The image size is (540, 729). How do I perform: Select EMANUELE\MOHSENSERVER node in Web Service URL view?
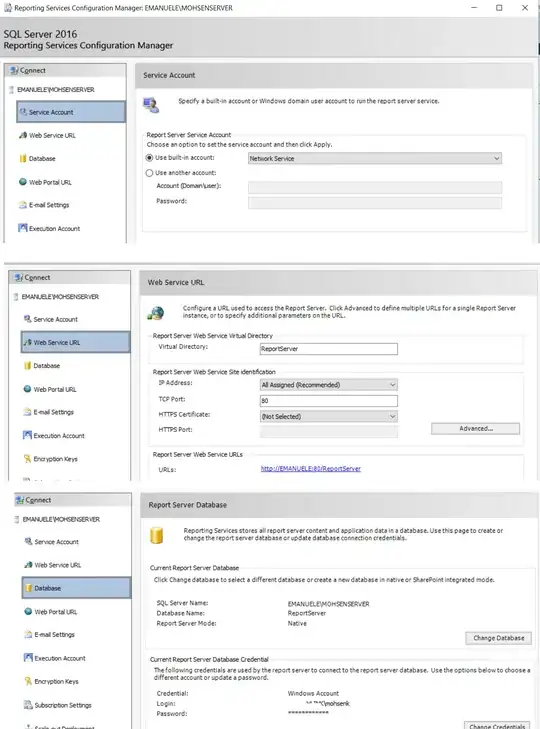coord(60,297)
